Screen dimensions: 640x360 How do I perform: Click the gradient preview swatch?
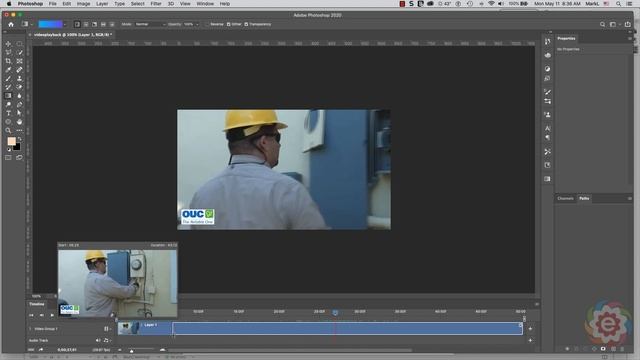50,24
